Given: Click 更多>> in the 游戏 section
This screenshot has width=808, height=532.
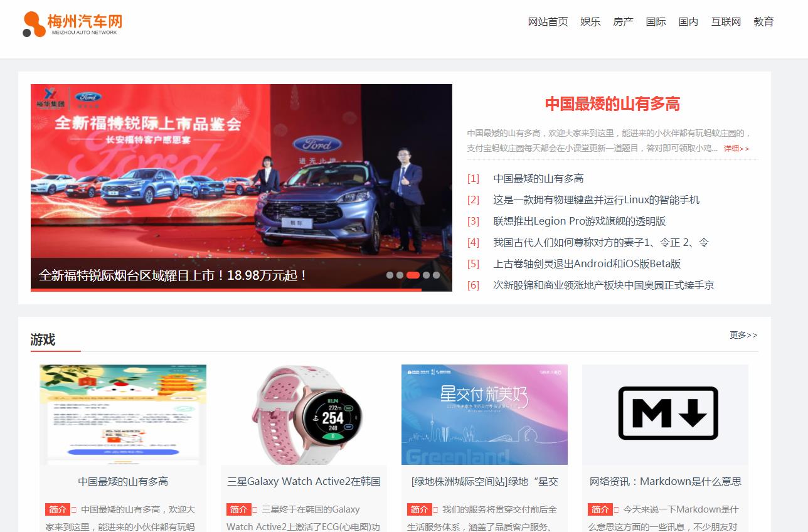Looking at the screenshot, I should (743, 335).
